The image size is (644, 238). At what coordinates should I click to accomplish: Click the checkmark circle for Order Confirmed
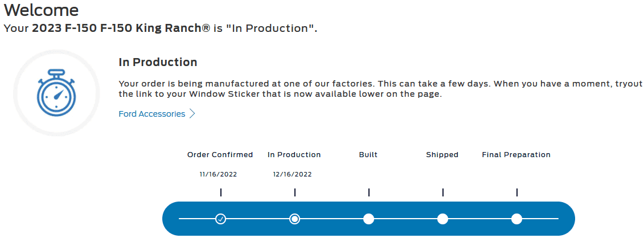pyautogui.click(x=221, y=219)
